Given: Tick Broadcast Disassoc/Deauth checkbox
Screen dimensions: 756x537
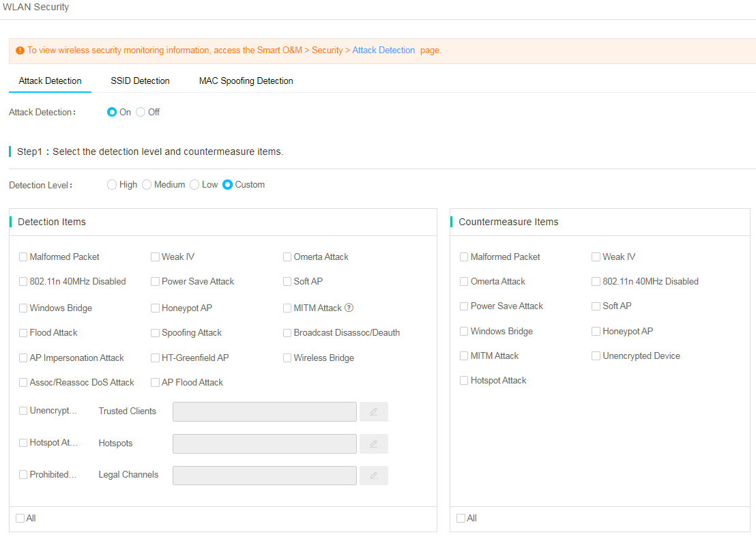Looking at the screenshot, I should [x=287, y=333].
